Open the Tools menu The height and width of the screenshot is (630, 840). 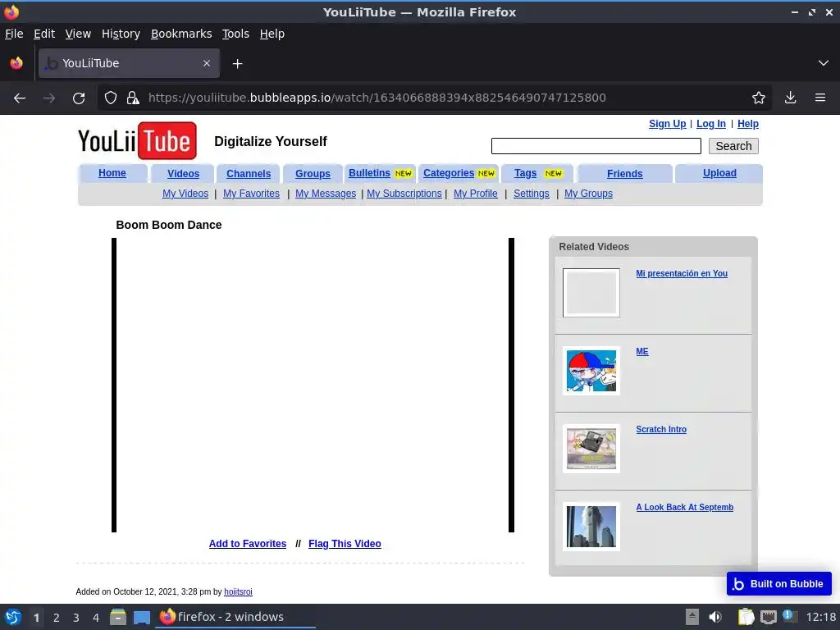click(235, 34)
